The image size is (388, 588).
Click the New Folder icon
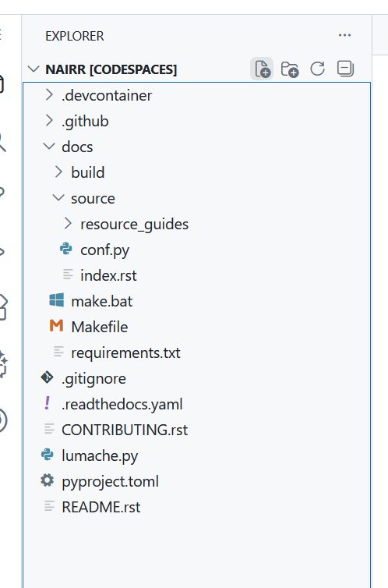point(290,69)
